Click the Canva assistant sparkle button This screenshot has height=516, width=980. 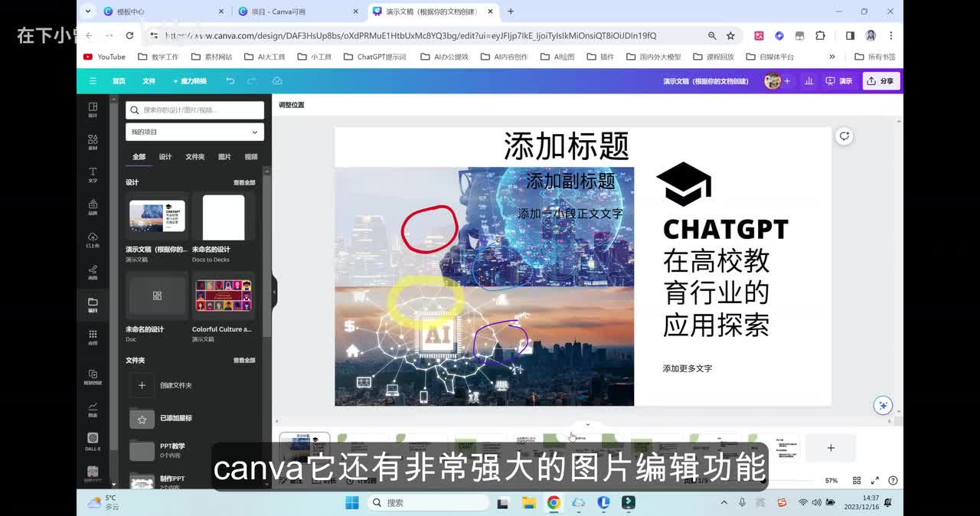tap(883, 405)
